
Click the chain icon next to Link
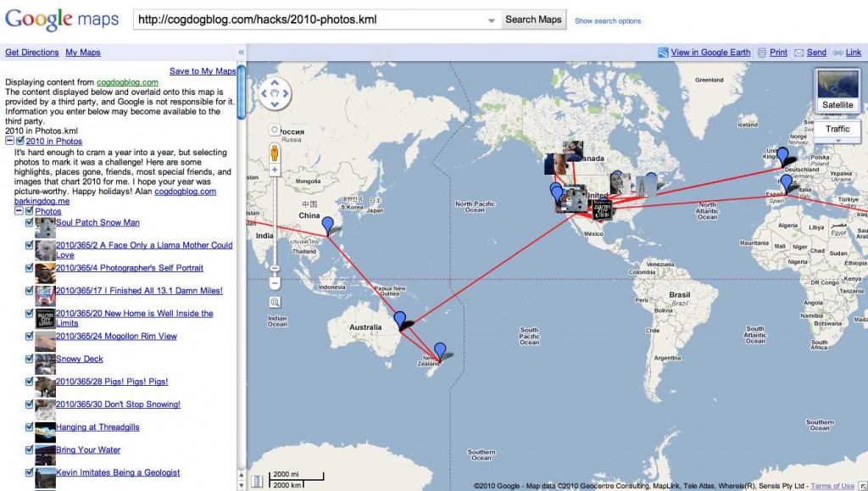tap(838, 52)
